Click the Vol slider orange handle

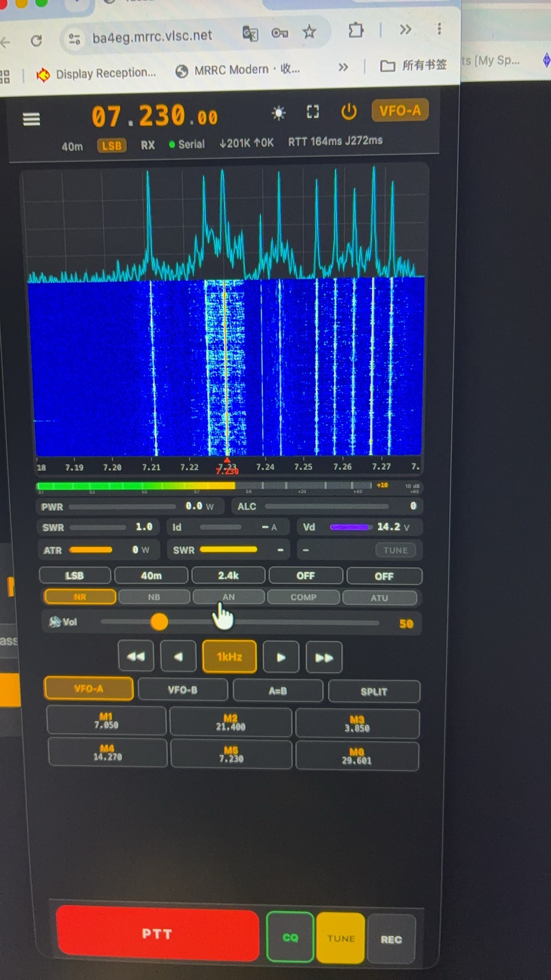(159, 622)
